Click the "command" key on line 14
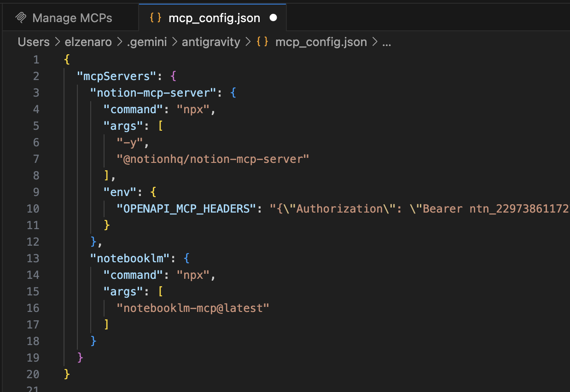Image resolution: width=570 pixels, height=392 pixels. pyautogui.click(x=134, y=275)
